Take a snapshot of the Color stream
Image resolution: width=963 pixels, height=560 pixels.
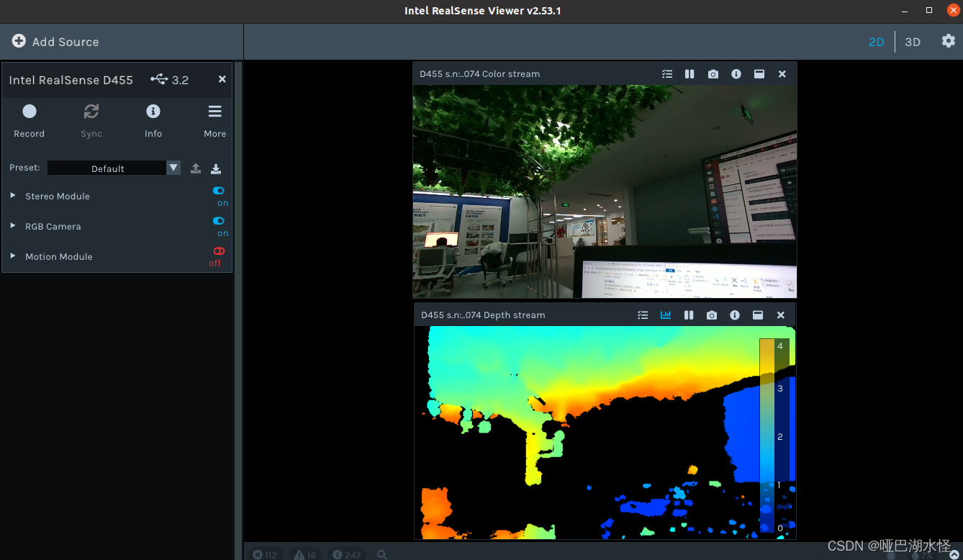pyautogui.click(x=713, y=73)
